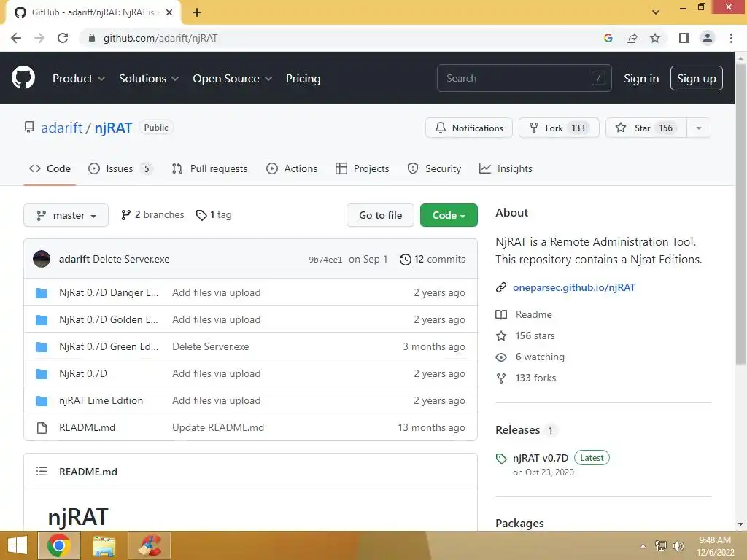This screenshot has width=747, height=560.
Task: Click network icon in system tray
Action: tap(661, 545)
